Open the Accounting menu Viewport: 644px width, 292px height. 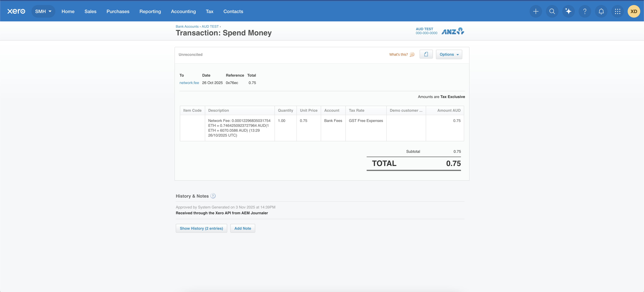click(183, 11)
